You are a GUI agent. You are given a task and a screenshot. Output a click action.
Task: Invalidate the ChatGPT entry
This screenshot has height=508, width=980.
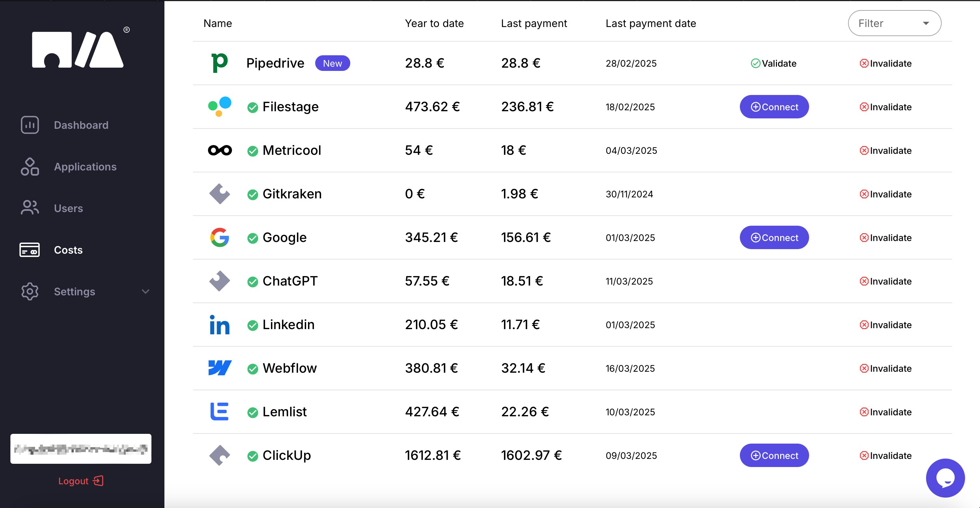tap(886, 281)
